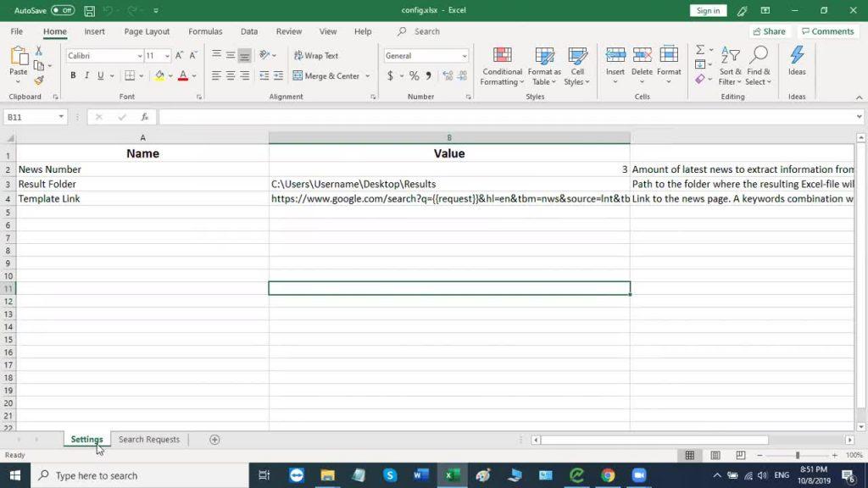Click the Ideas lightning icon
The height and width of the screenshot is (488, 868).
797,55
